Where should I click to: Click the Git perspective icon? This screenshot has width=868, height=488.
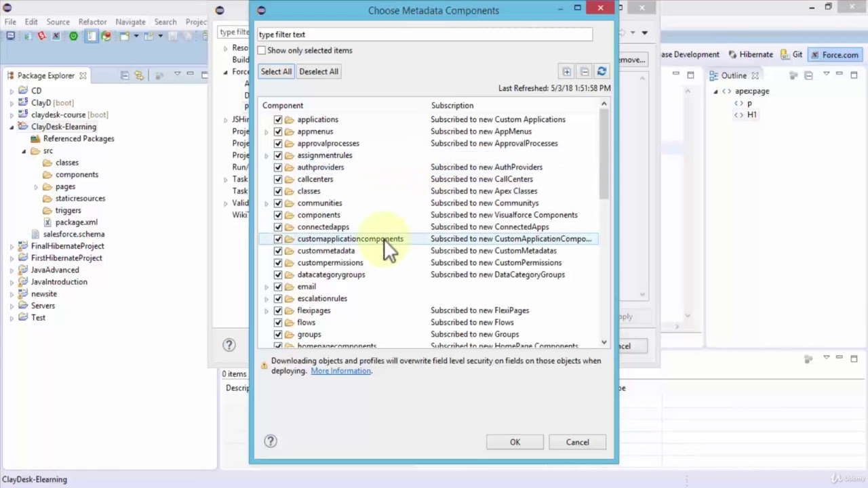pos(785,55)
